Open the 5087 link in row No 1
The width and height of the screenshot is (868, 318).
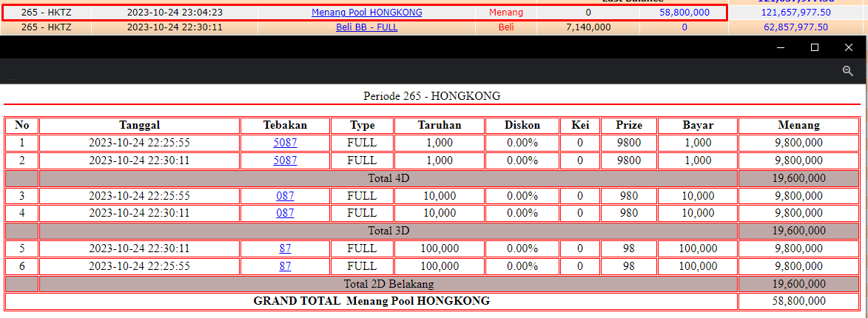point(285,143)
